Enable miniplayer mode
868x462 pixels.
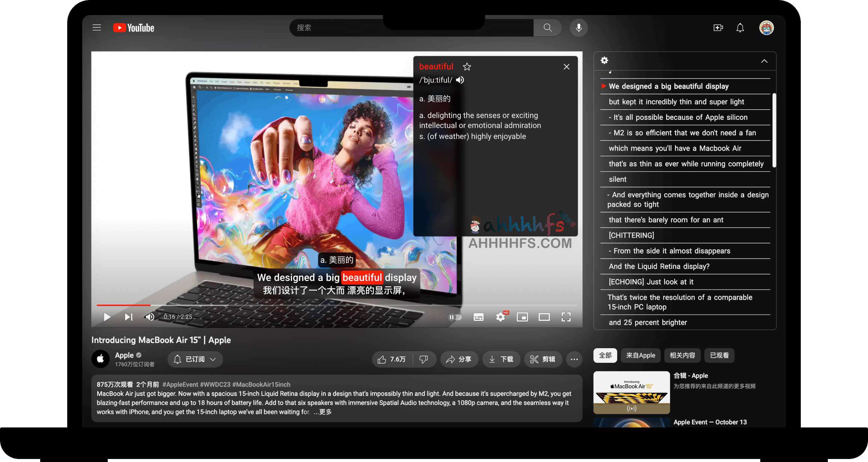(x=522, y=317)
